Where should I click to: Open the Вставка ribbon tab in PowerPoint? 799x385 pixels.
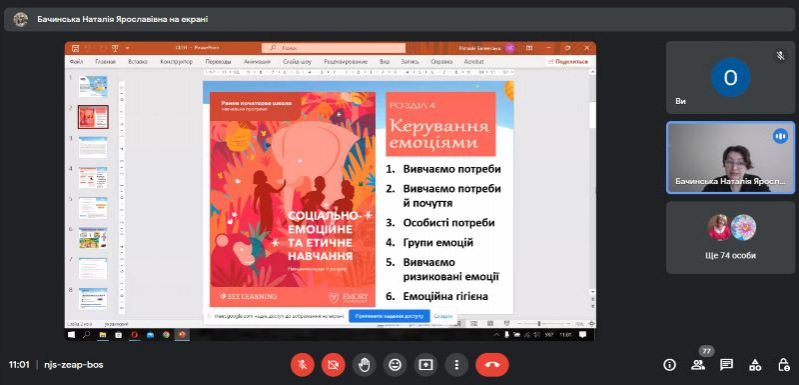click(138, 62)
